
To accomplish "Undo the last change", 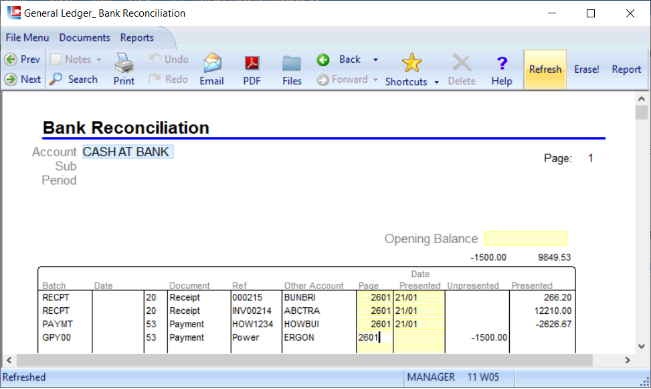I will coord(169,59).
